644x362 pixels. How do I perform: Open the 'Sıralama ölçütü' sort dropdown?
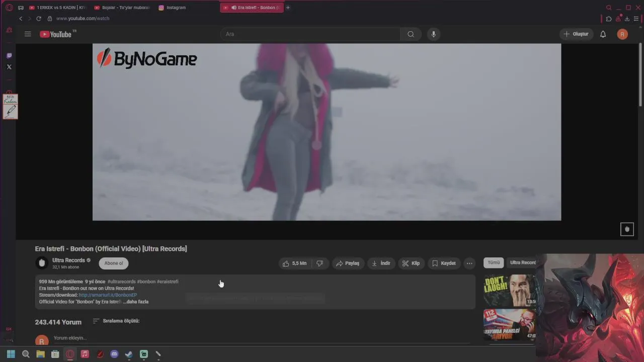coord(116,321)
